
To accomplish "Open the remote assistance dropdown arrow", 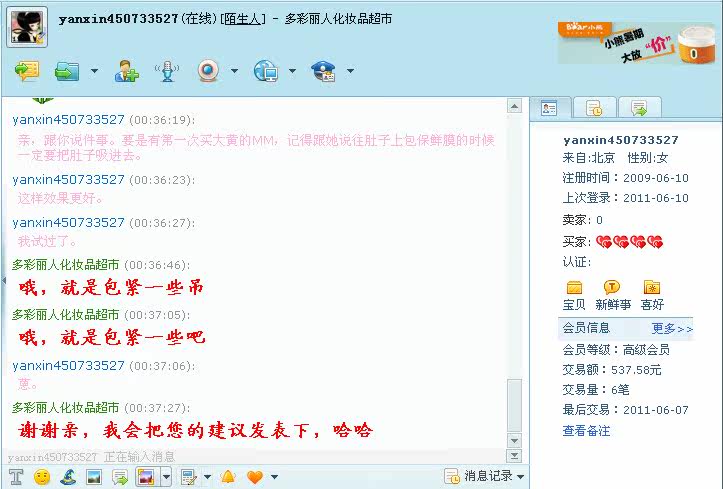I will pyautogui.click(x=292, y=71).
